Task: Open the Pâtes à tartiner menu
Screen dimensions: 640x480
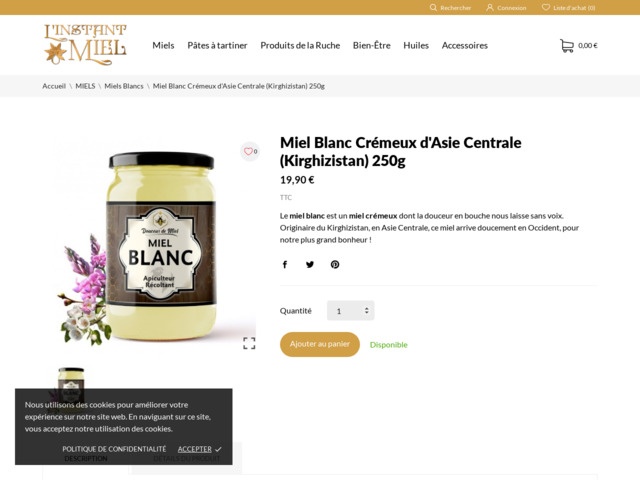Action: pyautogui.click(x=217, y=45)
